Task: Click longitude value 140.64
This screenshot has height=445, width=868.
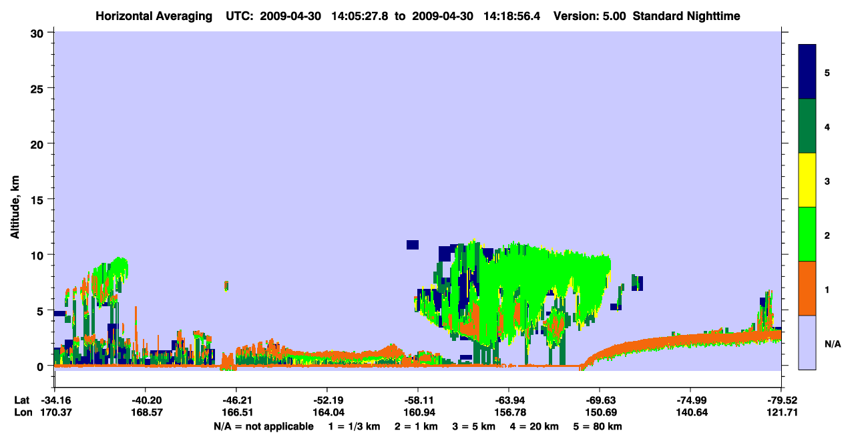Action: (x=690, y=412)
